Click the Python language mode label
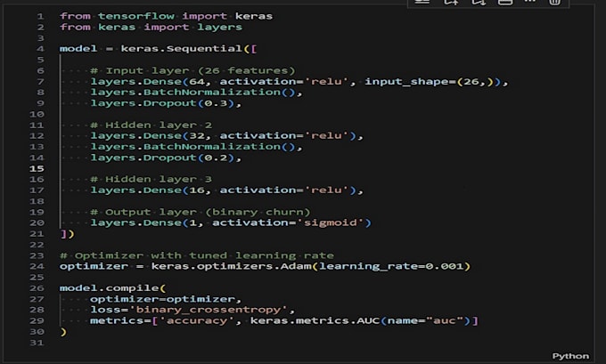Viewport: 606px width, 364px height. tap(570, 356)
